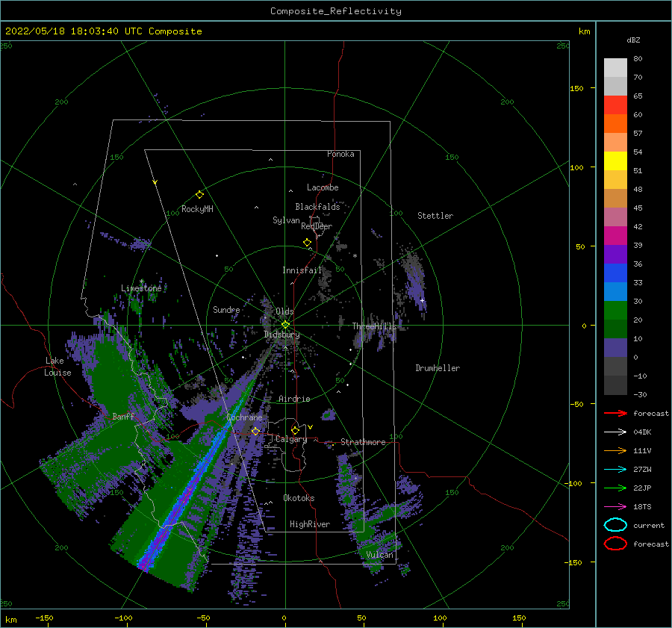672x628 pixels.
Task: Click the Okotoks city label
Action: 299,498
